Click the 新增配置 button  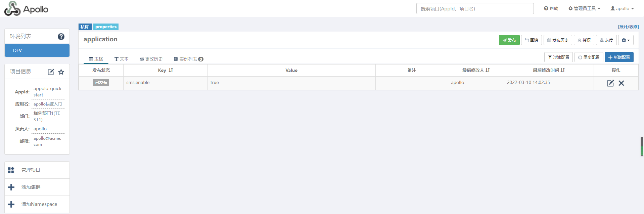tap(619, 57)
